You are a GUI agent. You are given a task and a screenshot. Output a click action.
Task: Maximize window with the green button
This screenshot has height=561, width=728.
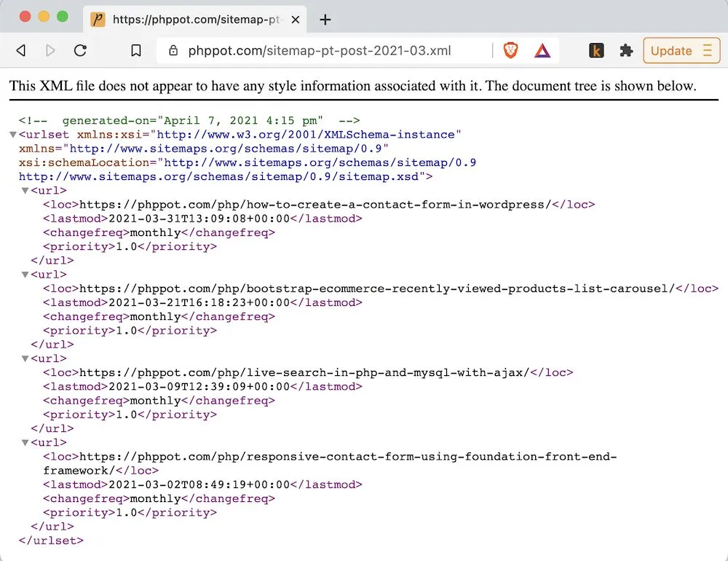[62, 17]
